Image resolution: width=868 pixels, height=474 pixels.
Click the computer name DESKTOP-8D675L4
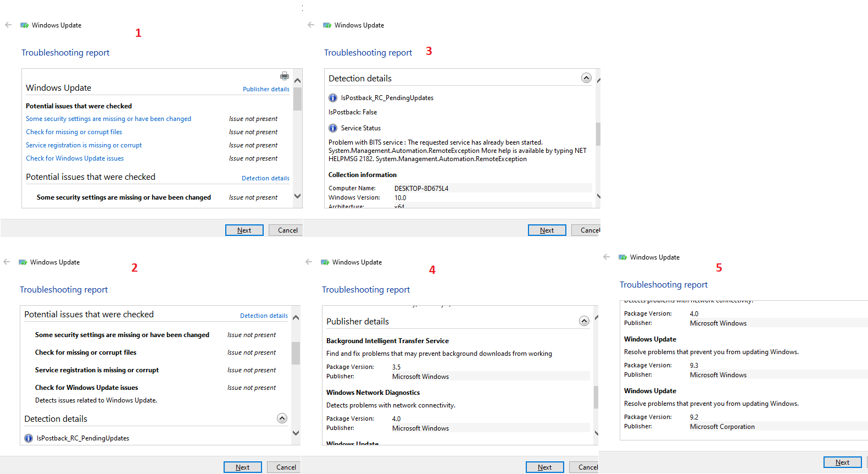(x=421, y=188)
